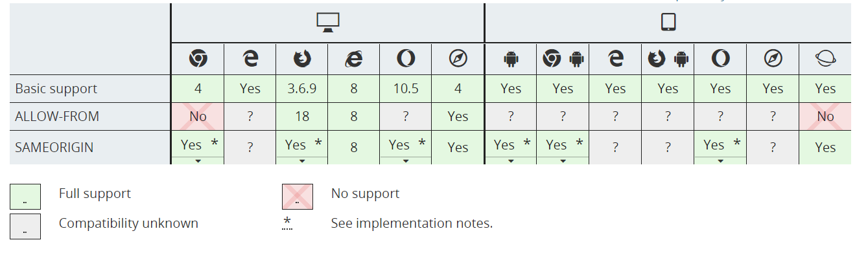Click the desktop monitor platform icon
This screenshot has height=253, width=868.
pyautogui.click(x=328, y=23)
